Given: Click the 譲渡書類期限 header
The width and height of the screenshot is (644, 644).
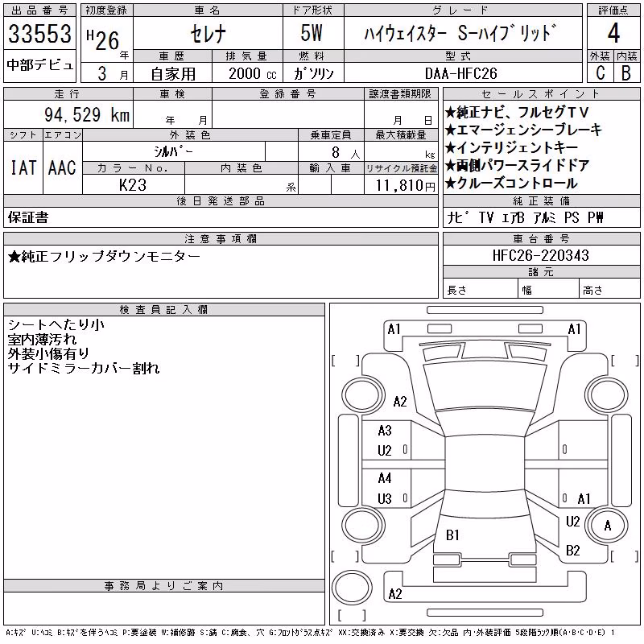Looking at the screenshot, I should point(400,94).
